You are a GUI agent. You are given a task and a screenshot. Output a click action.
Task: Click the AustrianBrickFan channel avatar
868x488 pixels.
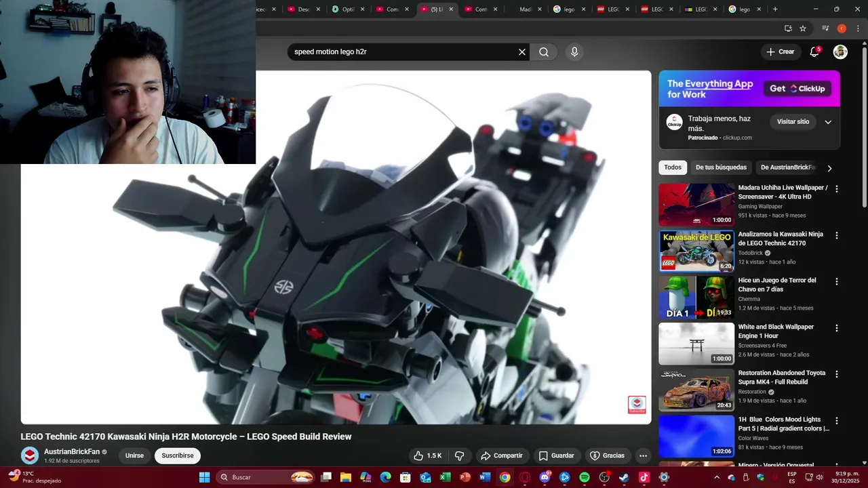(x=30, y=455)
